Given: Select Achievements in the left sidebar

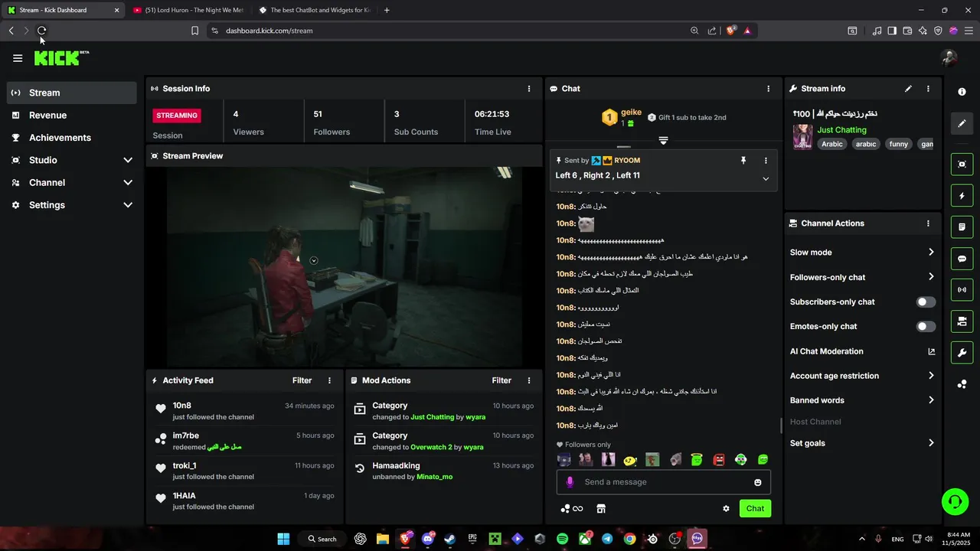Looking at the screenshot, I should click(72, 138).
